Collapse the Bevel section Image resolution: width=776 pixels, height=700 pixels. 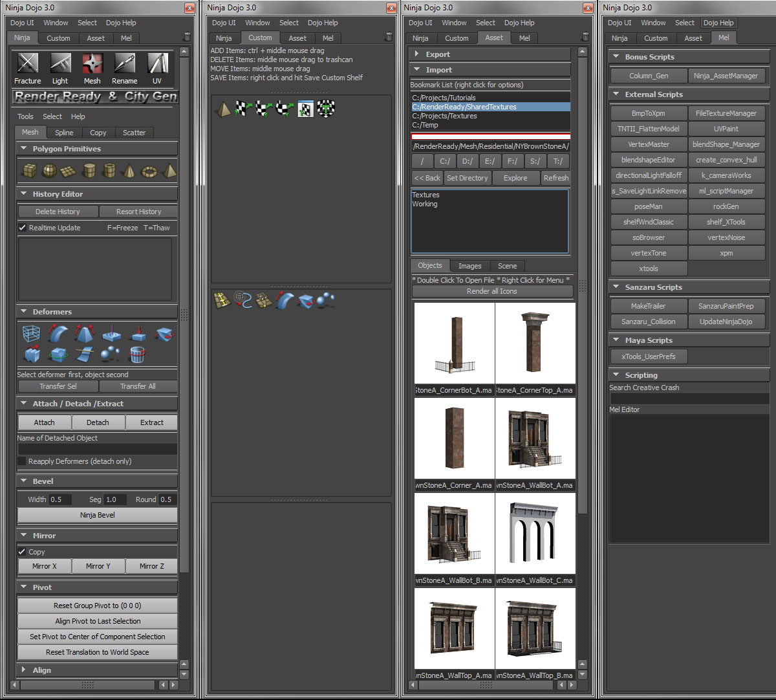pyautogui.click(x=97, y=481)
